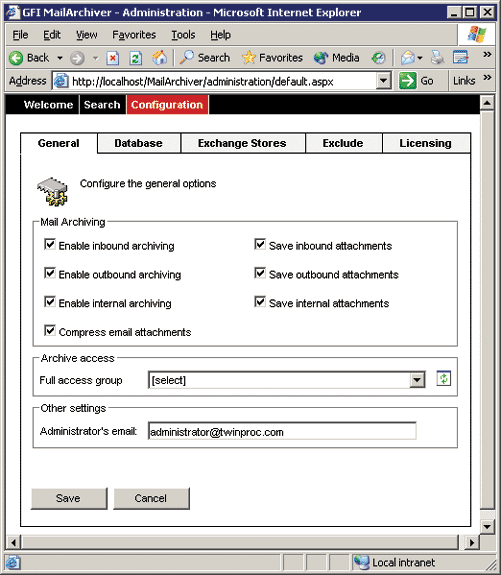The image size is (501, 575).
Task: Open the Welcome navigation tab
Action: (x=48, y=105)
